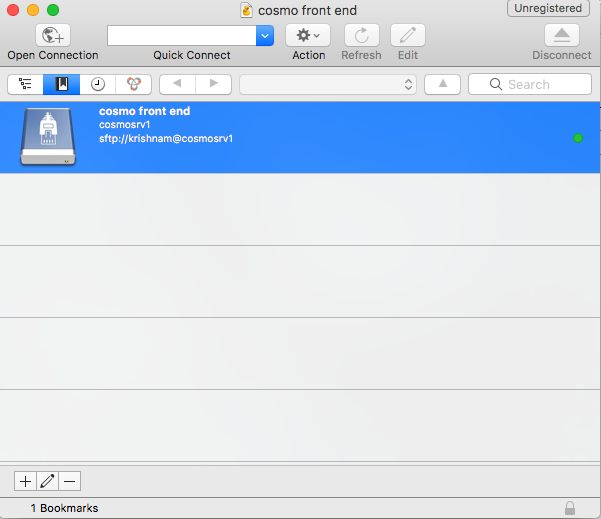This screenshot has height=519, width=601.
Task: Go forward with the right arrow
Action: (x=213, y=84)
